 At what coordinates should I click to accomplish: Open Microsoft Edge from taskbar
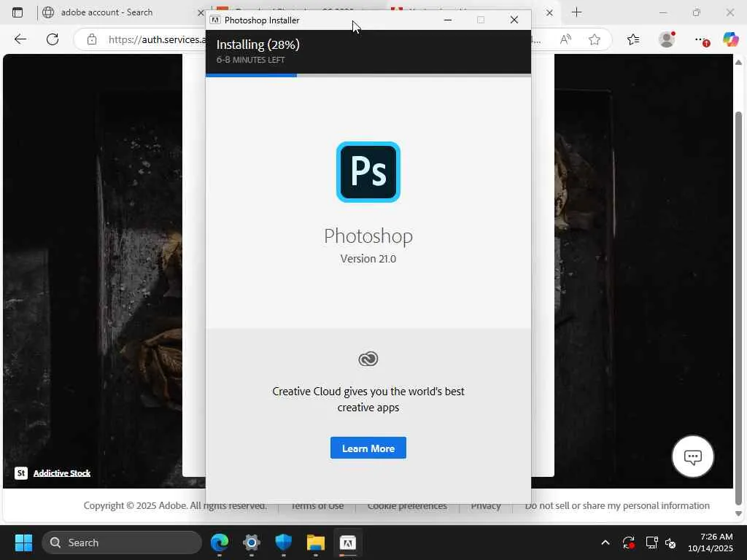coord(220,542)
